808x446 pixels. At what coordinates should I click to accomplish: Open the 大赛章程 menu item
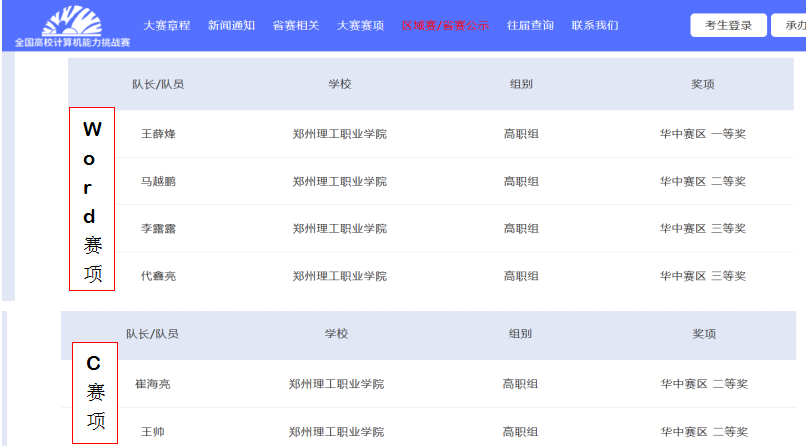pos(166,25)
